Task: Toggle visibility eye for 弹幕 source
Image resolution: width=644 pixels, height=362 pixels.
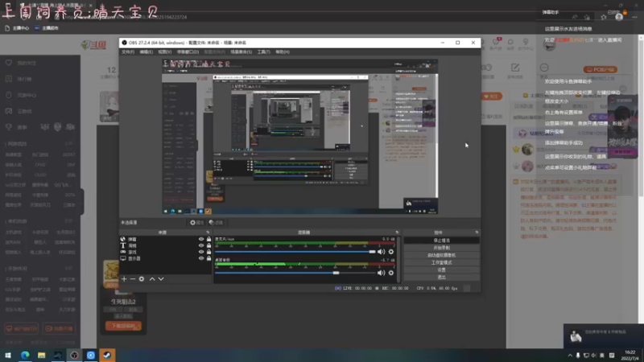Action: [x=201, y=239]
